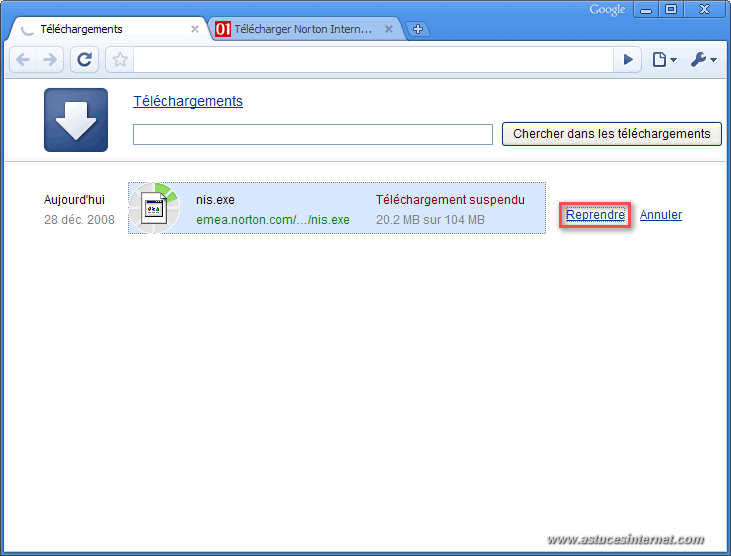This screenshot has width=731, height=556.
Task: Click the nis.exe file progress icon
Action: [154, 208]
